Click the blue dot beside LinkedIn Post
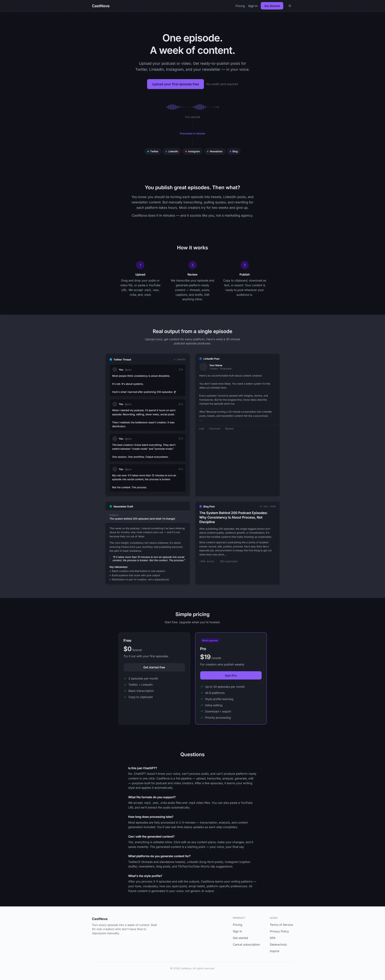The height and width of the screenshot is (980, 385). click(201, 359)
